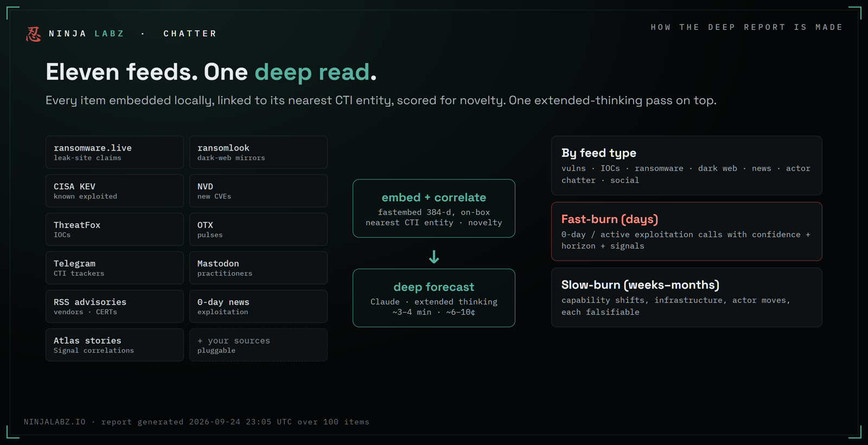Click 'HOW THE DEEP REPORT IS MADE' heading

tap(746, 27)
